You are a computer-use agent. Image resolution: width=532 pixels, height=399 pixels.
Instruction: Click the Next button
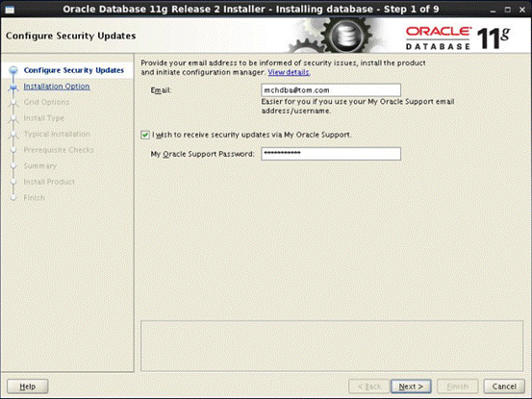pos(411,387)
